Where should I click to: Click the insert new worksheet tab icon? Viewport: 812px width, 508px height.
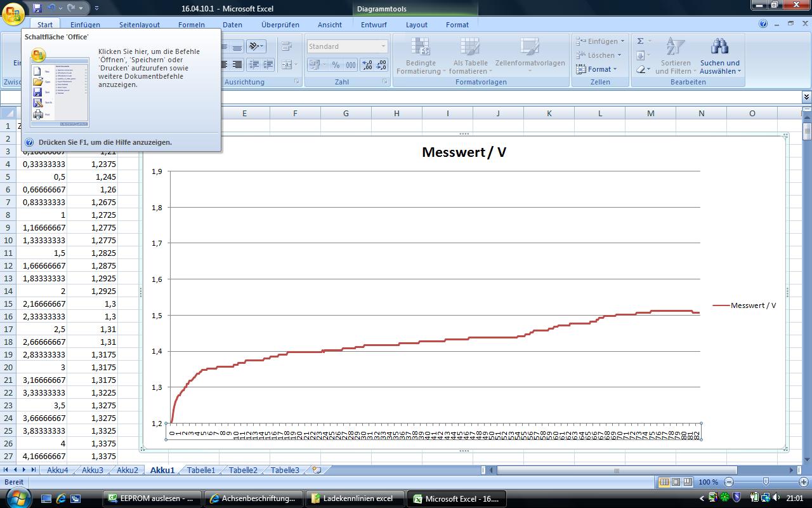click(x=317, y=471)
